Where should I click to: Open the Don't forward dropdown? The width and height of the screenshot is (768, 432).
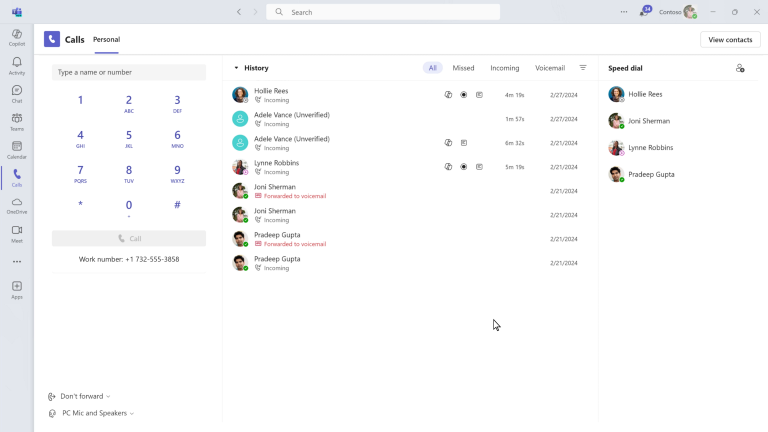pos(80,396)
